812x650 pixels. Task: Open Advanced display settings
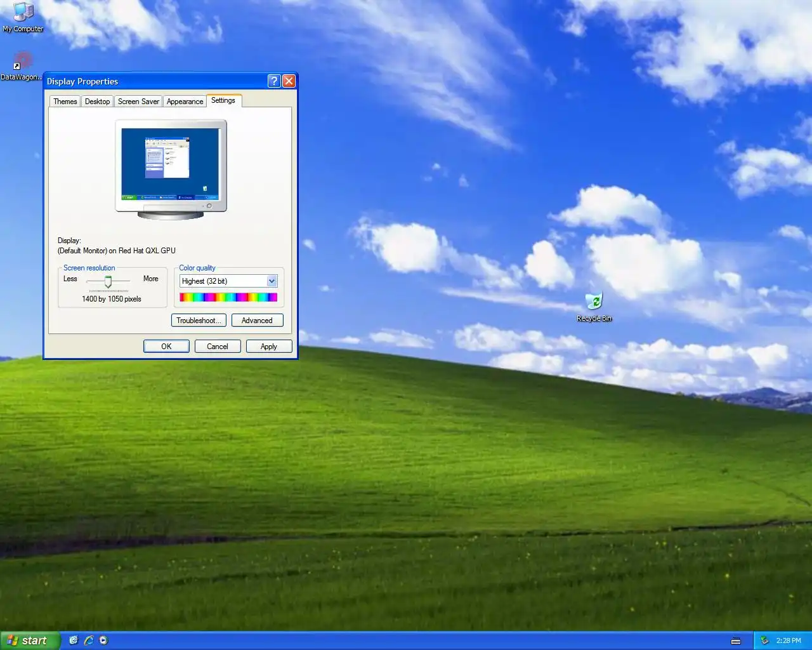(x=257, y=321)
